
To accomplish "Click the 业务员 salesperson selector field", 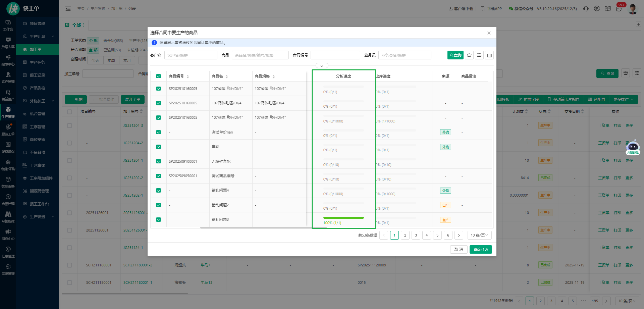I will [x=405, y=55].
